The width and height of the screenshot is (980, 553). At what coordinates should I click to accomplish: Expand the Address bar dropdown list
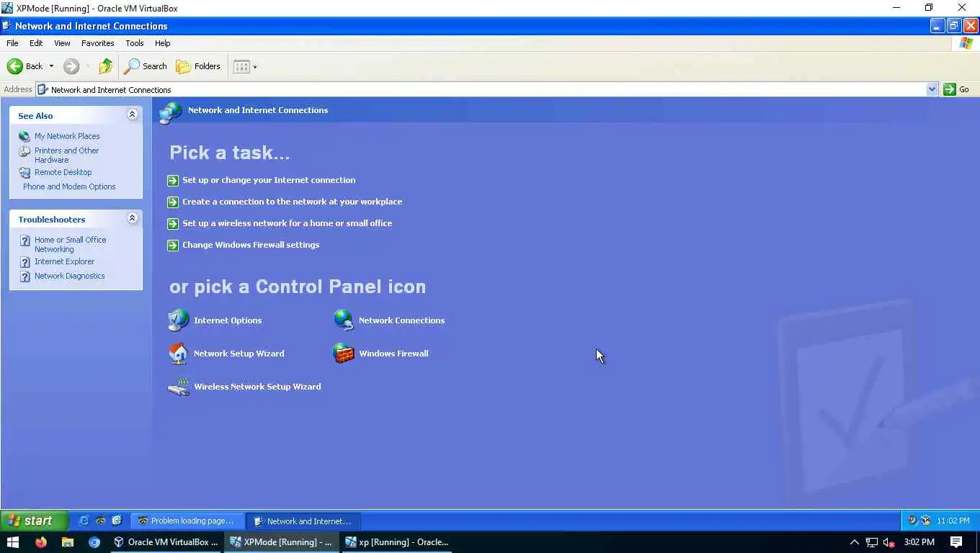tap(932, 89)
